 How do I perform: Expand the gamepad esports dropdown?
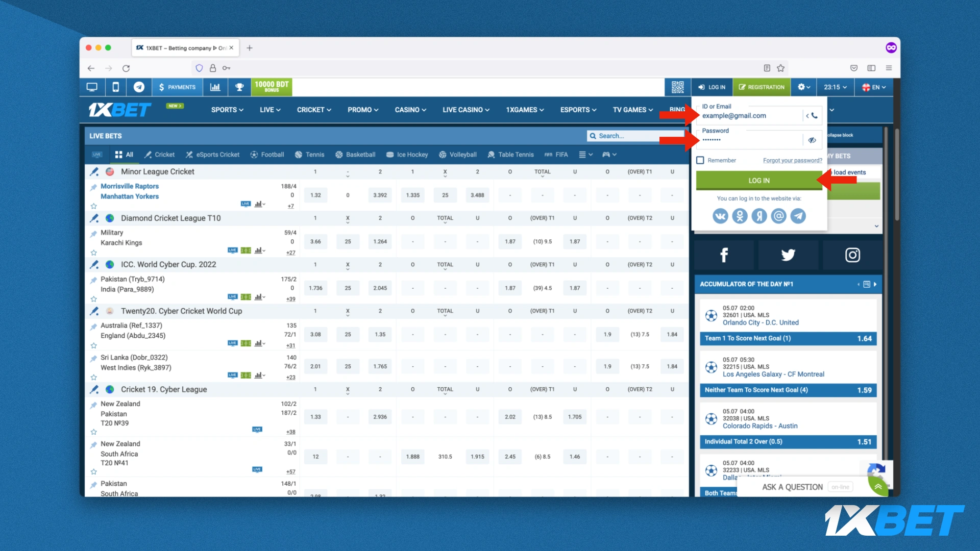pyautogui.click(x=609, y=155)
